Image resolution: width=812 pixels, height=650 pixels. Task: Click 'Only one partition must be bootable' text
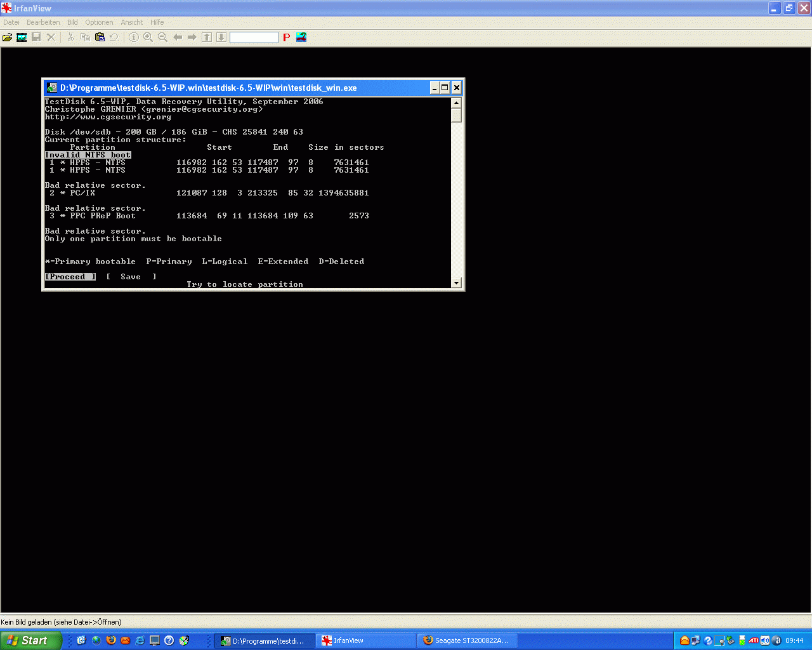pyautogui.click(x=133, y=239)
